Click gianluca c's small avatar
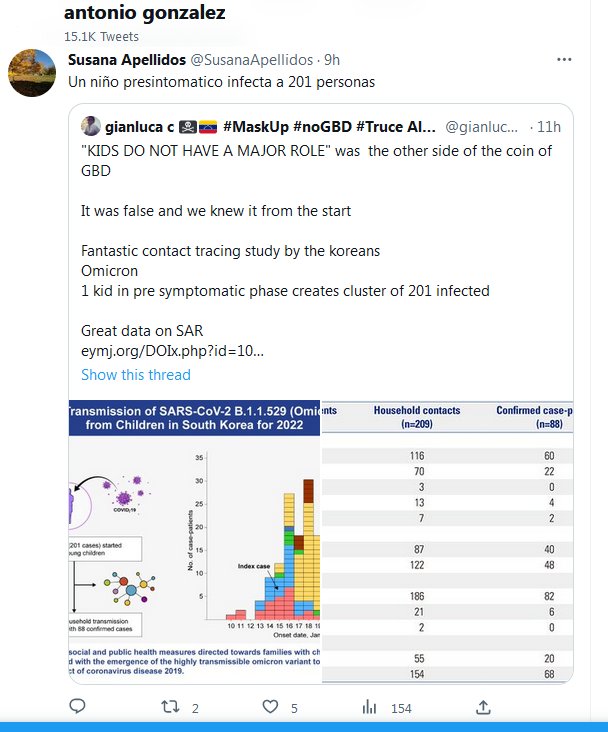The height and width of the screenshot is (732, 608). pos(90,127)
